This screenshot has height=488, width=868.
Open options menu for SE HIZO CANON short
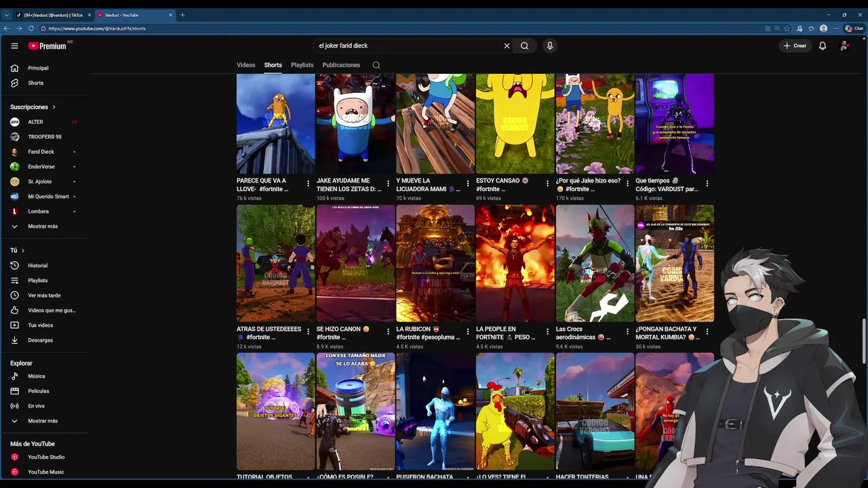(389, 332)
